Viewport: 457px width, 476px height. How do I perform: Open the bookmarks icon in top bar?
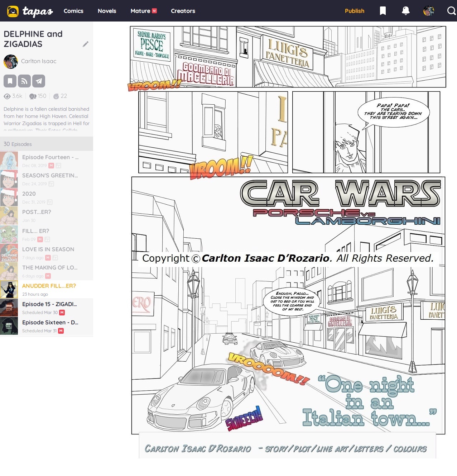pos(383,11)
